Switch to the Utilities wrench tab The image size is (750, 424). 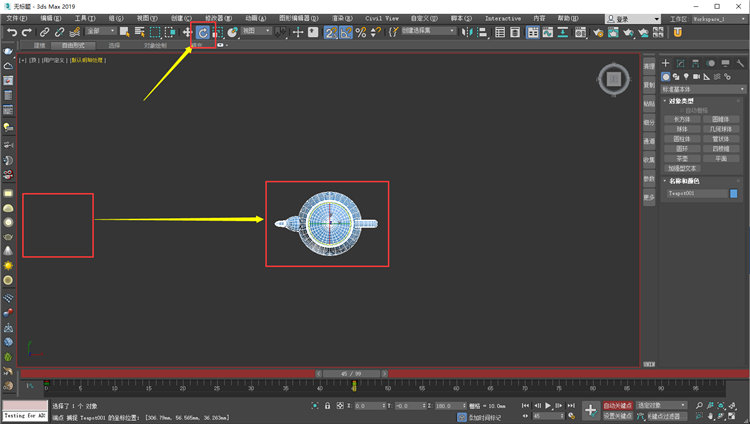pyautogui.click(x=740, y=63)
